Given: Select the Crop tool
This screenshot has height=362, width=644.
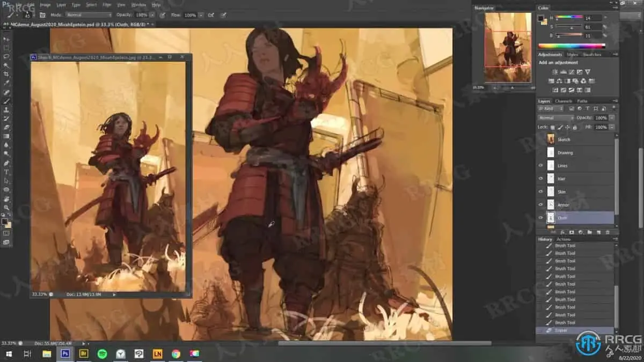Looking at the screenshot, I should (x=6, y=74).
